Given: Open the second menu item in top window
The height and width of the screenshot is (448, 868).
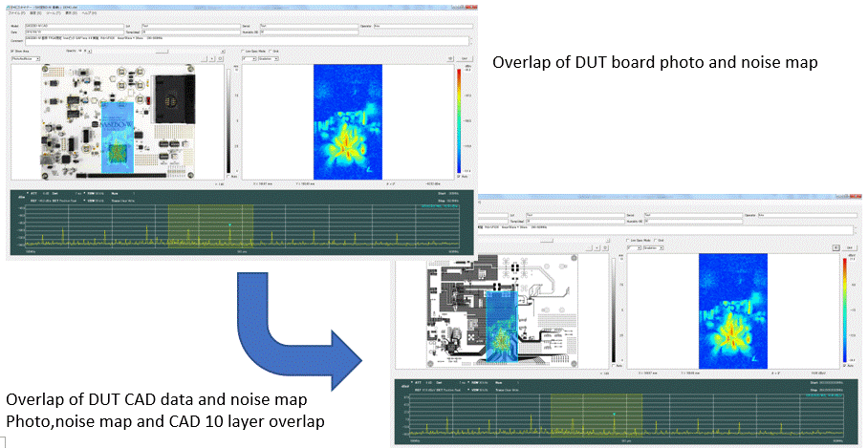Looking at the screenshot, I should click(36, 12).
